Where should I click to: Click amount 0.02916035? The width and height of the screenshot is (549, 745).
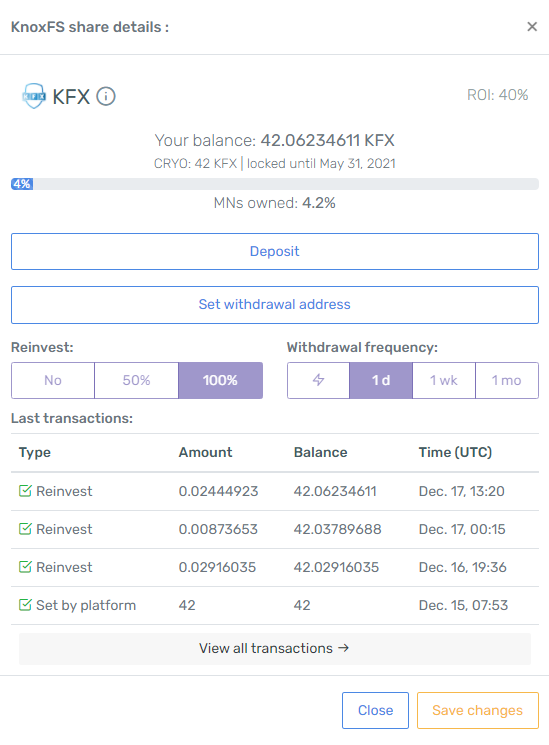click(217, 567)
